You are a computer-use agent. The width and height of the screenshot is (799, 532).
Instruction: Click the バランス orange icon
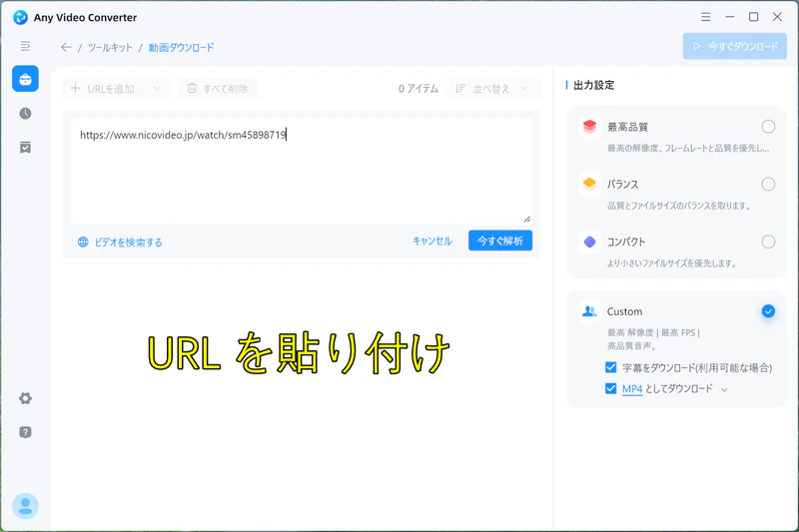click(589, 184)
